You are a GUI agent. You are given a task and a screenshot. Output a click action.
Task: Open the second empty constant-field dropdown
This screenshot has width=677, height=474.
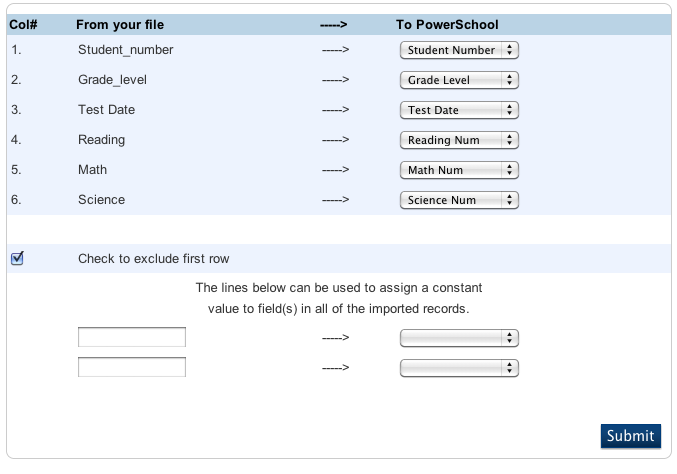pos(459,368)
